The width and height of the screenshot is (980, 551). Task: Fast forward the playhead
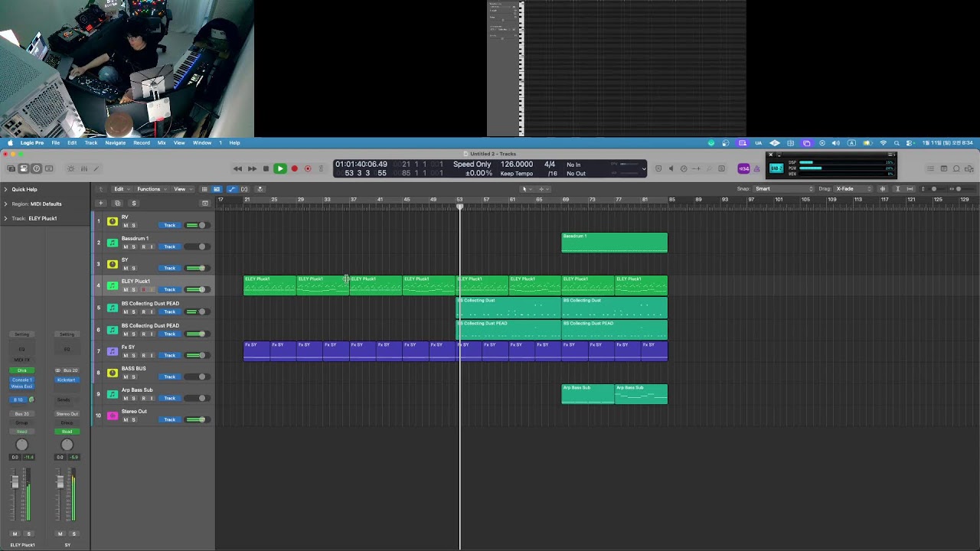click(252, 168)
